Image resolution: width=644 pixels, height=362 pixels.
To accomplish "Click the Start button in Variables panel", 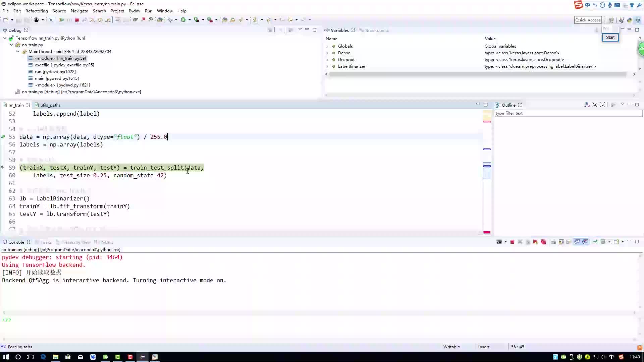I will pos(610,37).
